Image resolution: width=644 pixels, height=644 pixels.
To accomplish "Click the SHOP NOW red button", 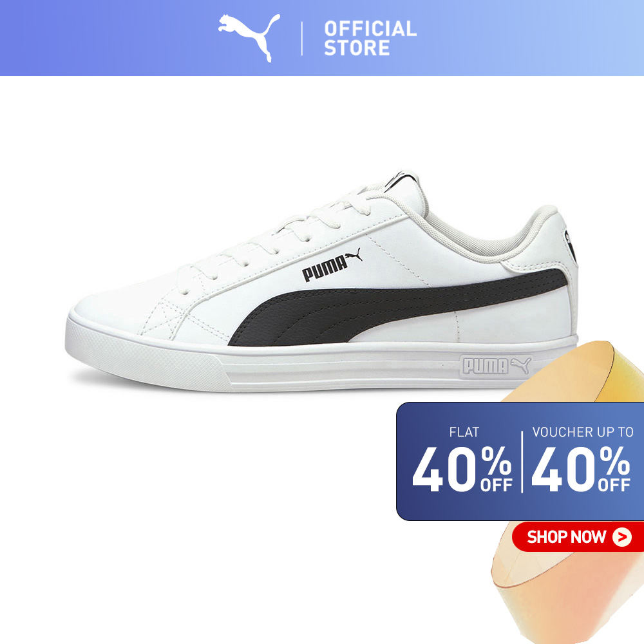I will coord(577,537).
